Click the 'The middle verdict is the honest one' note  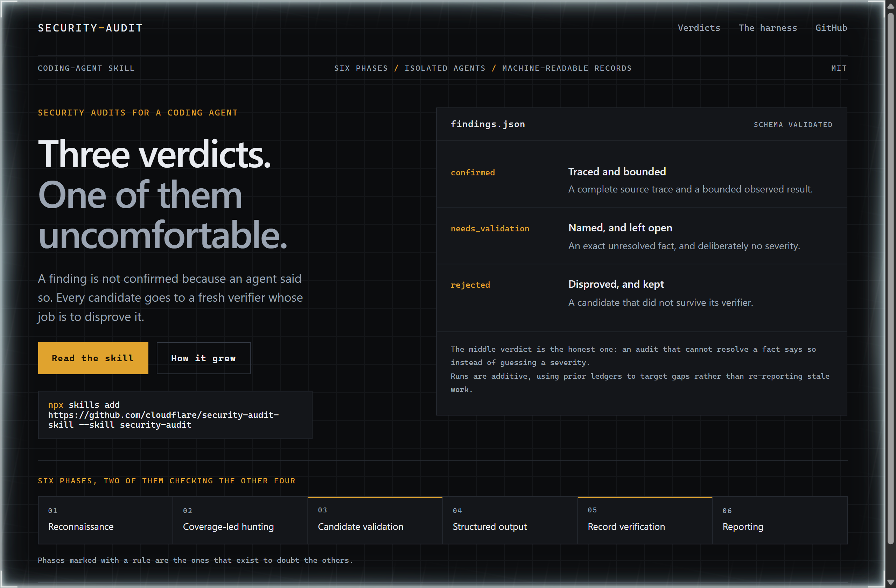click(x=633, y=356)
